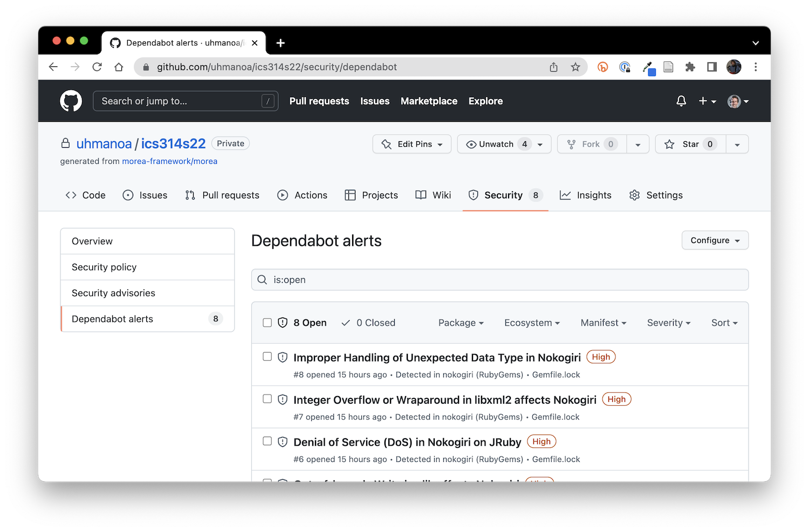Click the lock icon in the address bar

pos(146,67)
